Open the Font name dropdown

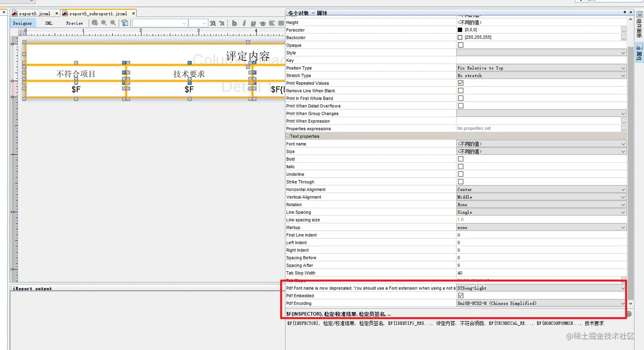tap(541, 144)
